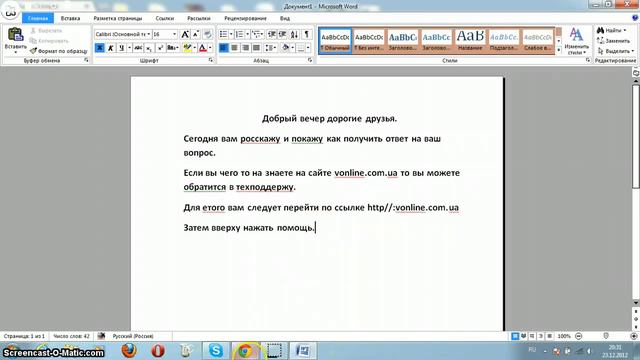Open the font size 16 dropdown

tap(175, 34)
